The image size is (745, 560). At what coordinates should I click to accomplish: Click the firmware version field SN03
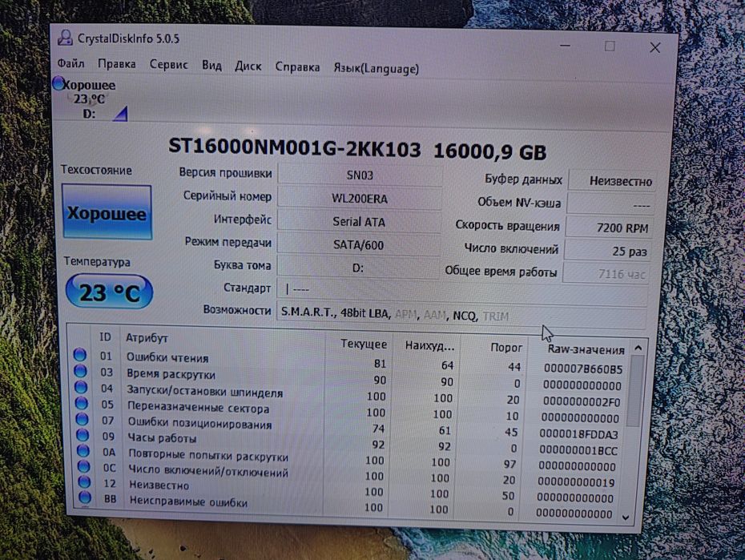click(360, 175)
